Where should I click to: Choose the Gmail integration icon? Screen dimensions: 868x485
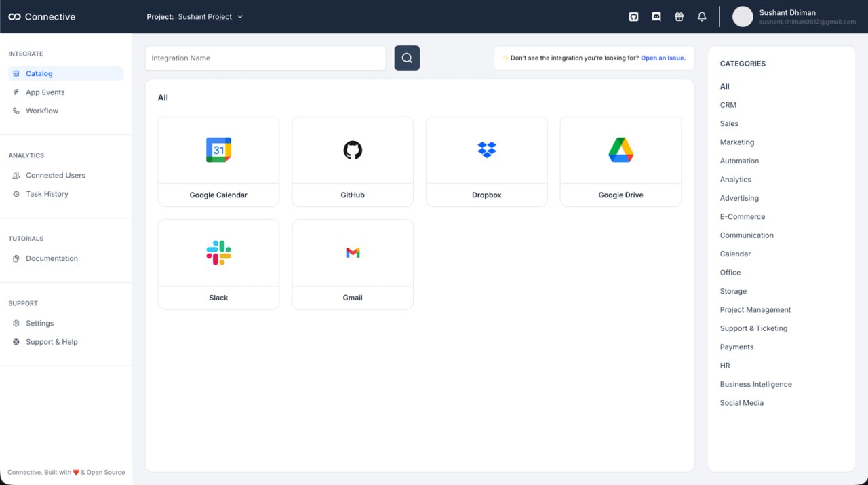[353, 253]
